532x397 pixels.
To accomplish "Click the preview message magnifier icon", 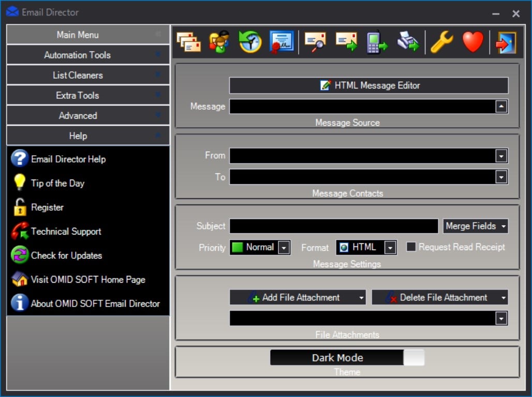I will [315, 42].
